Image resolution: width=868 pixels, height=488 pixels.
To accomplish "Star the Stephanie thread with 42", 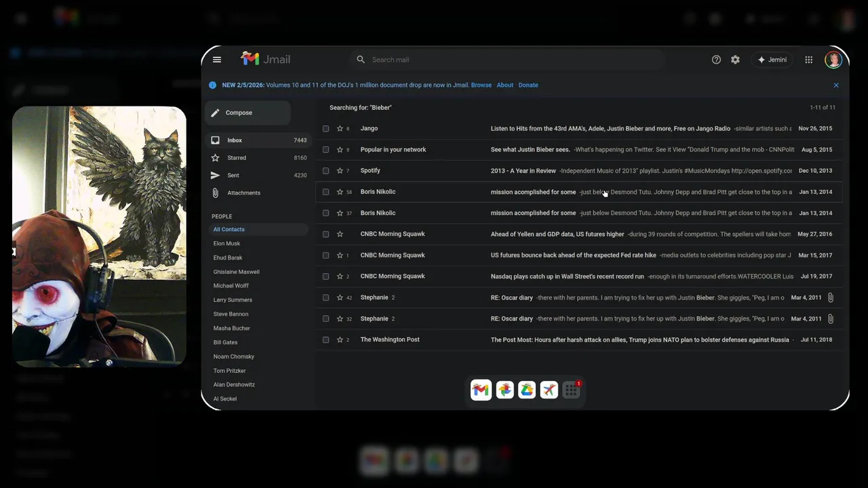I will click(340, 298).
